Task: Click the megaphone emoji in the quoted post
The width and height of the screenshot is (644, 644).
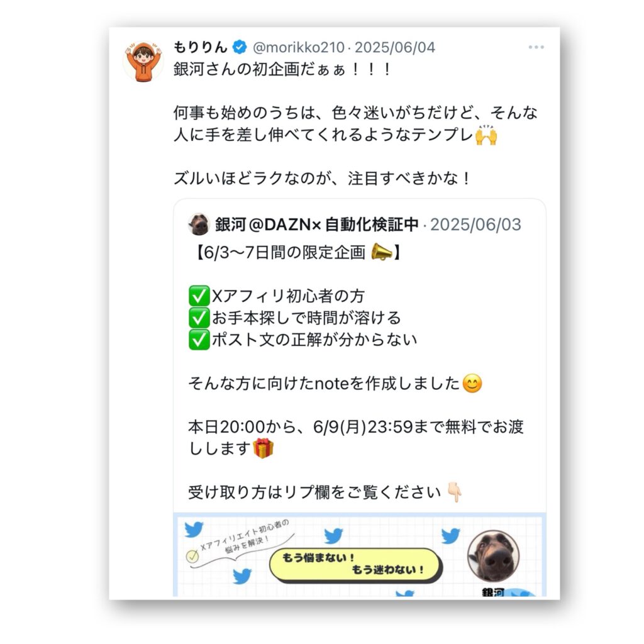Action: click(x=382, y=252)
